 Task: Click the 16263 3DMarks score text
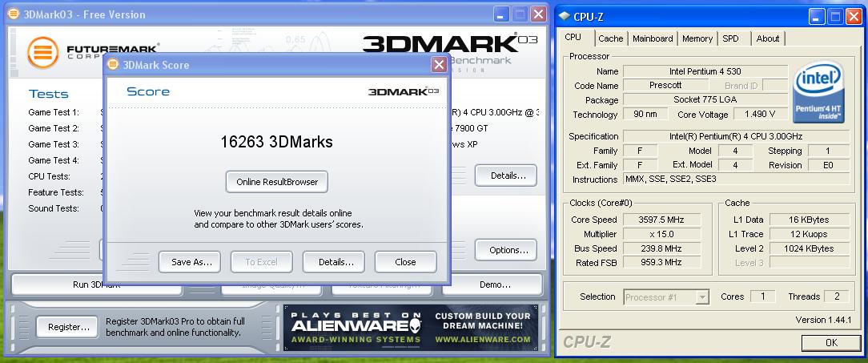(x=277, y=142)
